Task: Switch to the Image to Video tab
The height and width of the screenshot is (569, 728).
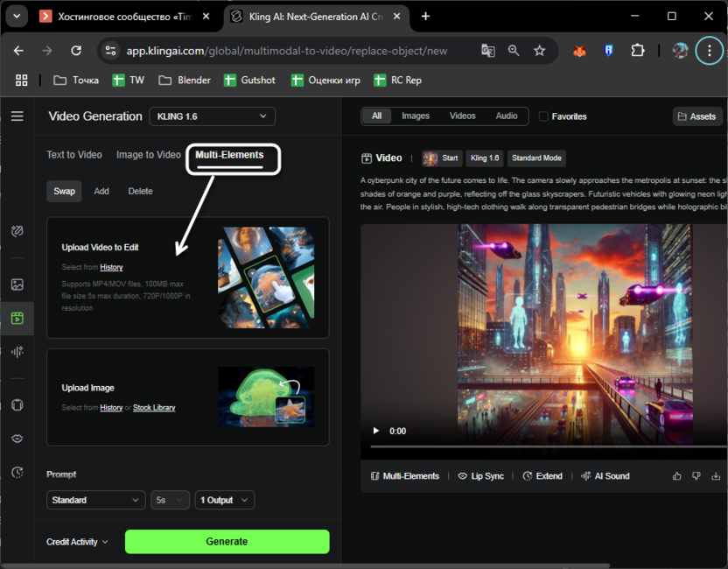Action: click(x=148, y=155)
